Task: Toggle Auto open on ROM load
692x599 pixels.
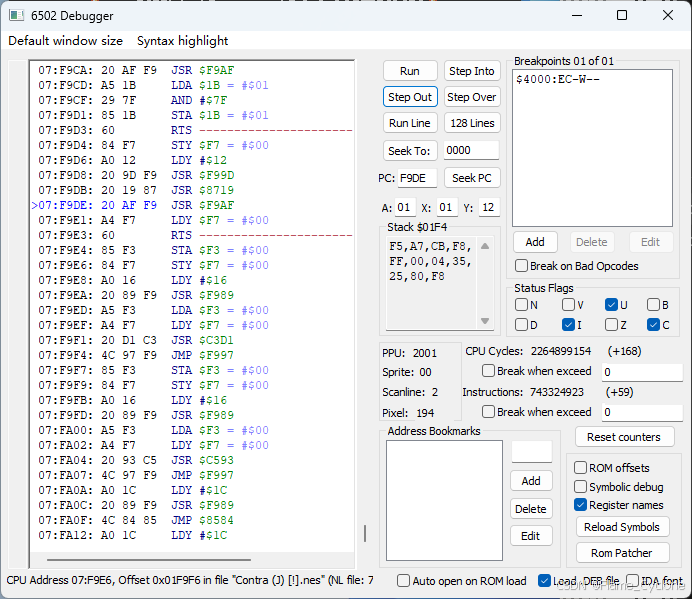Action: coord(403,580)
